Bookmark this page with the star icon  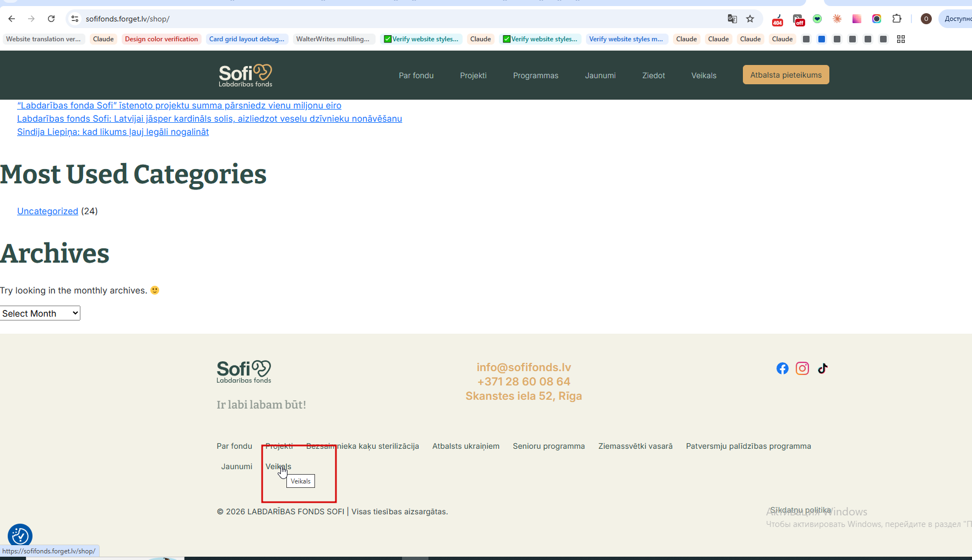pyautogui.click(x=750, y=19)
